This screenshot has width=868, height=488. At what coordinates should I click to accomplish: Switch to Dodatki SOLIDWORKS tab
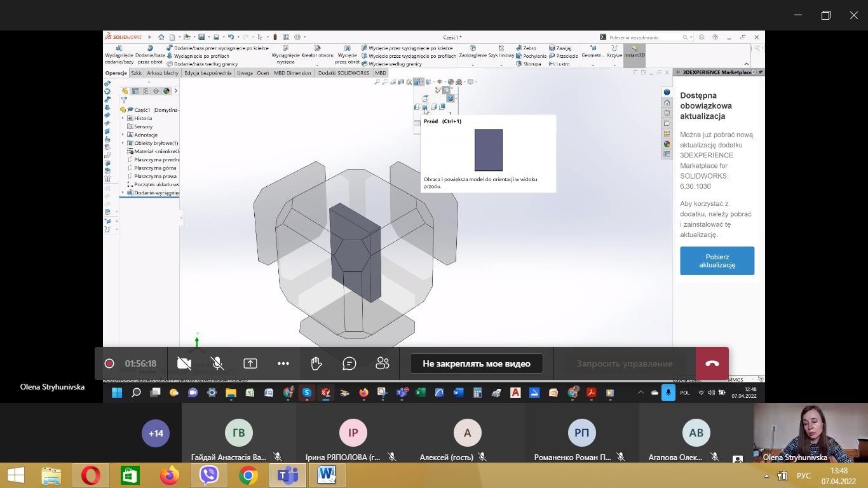coord(344,73)
